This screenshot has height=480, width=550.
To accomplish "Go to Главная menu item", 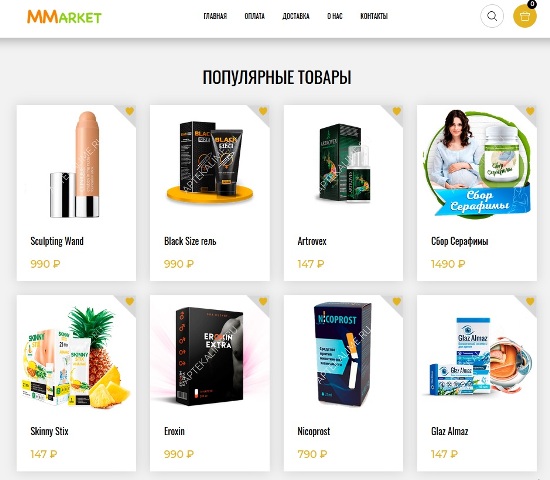I will coord(215,16).
